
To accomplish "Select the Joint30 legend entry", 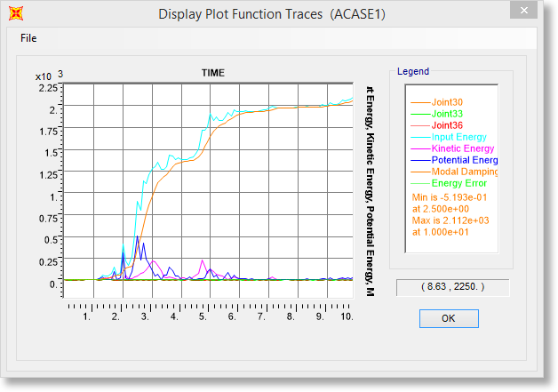I will click(447, 101).
